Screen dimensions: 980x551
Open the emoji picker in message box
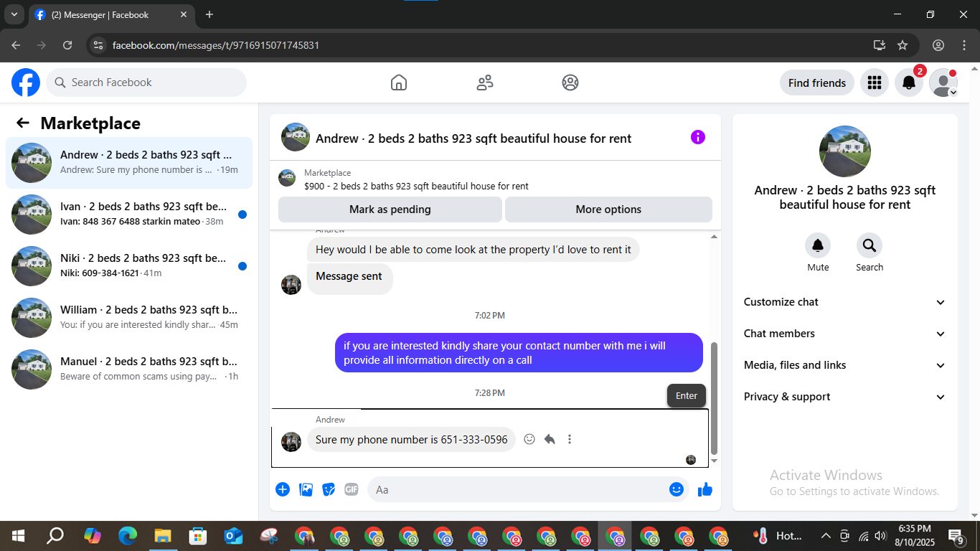pos(677,489)
